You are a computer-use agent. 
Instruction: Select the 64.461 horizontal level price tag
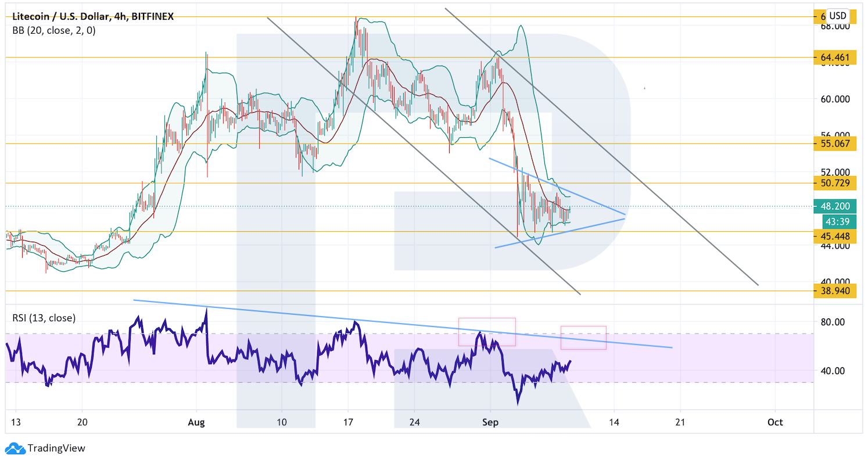[835, 58]
